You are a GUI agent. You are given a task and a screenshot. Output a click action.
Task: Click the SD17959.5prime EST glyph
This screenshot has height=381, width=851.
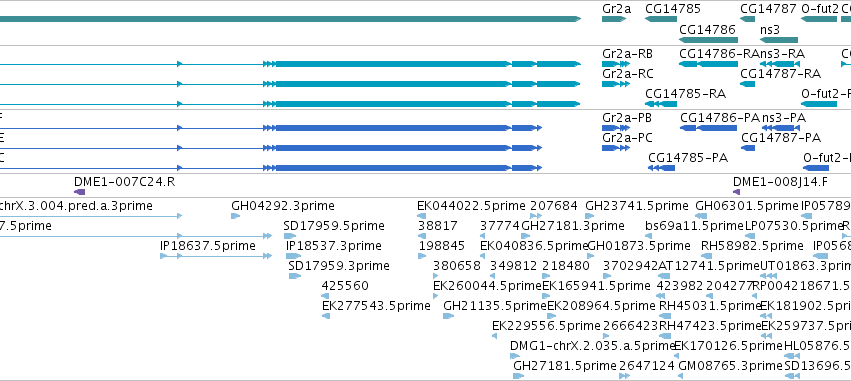290,236
